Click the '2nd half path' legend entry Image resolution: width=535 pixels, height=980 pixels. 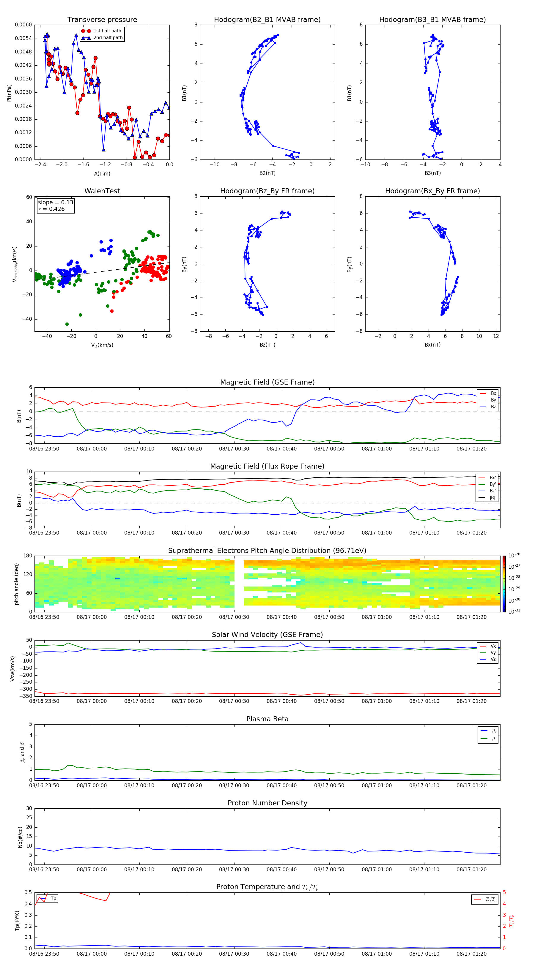coord(102,38)
